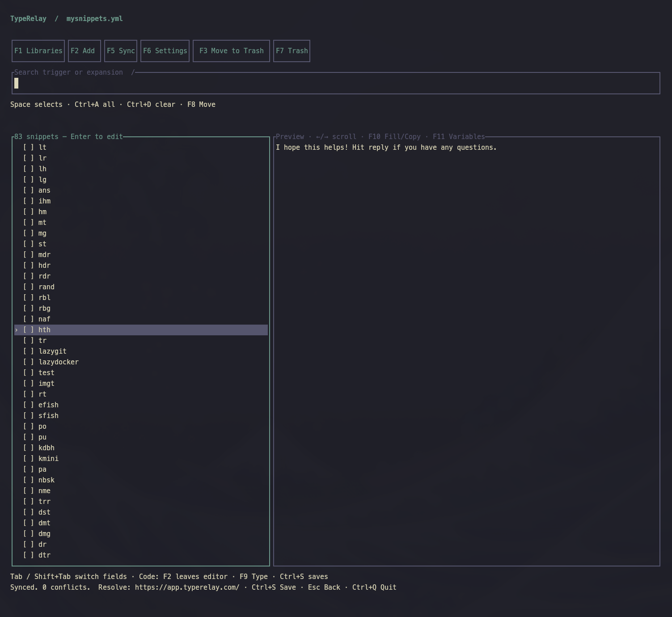Select the snippet named dmg
The height and width of the screenshot is (617, 672).
tap(141, 534)
